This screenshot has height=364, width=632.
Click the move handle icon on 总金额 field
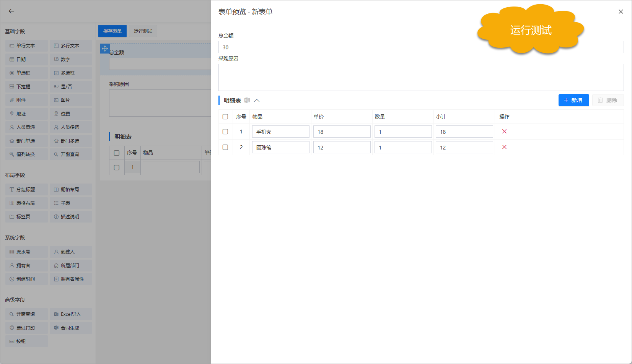pyautogui.click(x=105, y=49)
